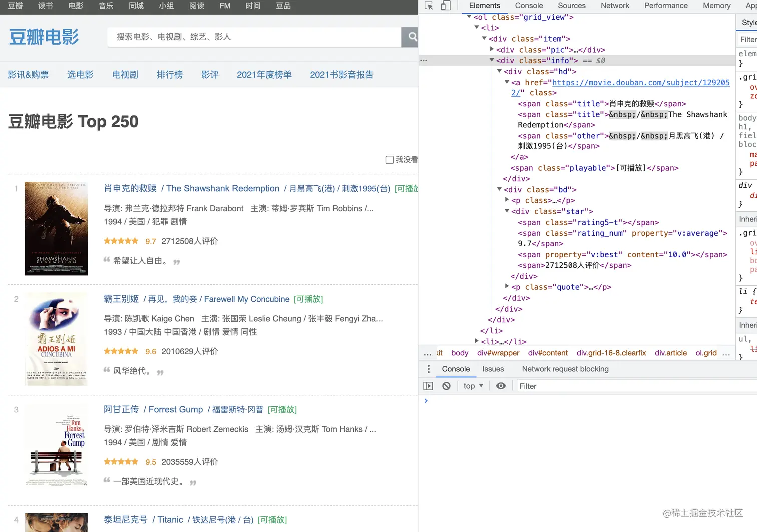Image resolution: width=757 pixels, height=532 pixels.
Task: Open the drawer options via vertical dots icon
Action: tap(429, 369)
